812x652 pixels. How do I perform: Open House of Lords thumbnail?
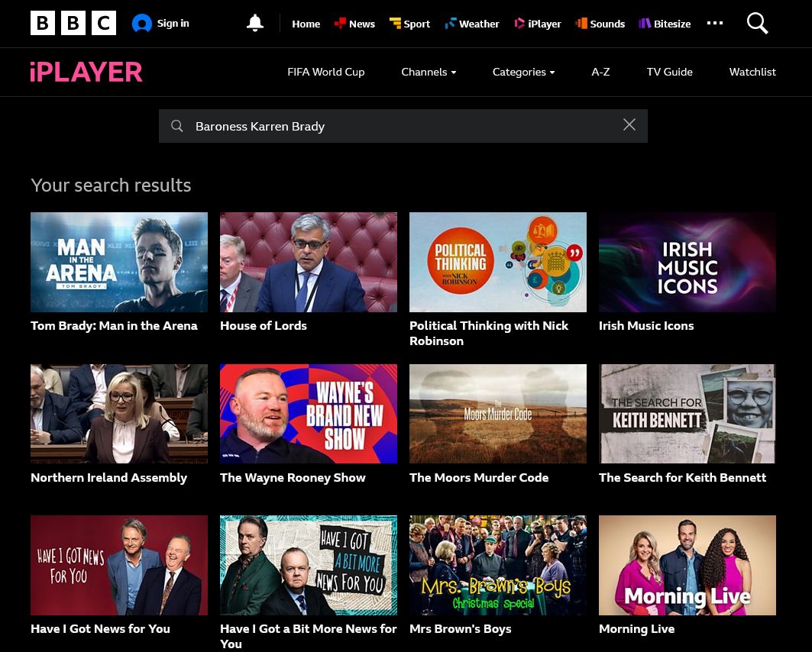309,262
